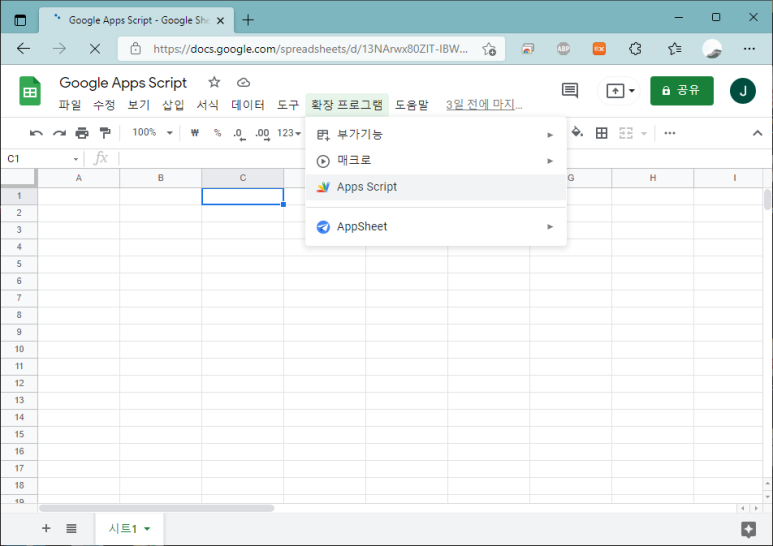Screen dimensions: 773x546
Task: Increase decimal places
Action: click(x=262, y=134)
